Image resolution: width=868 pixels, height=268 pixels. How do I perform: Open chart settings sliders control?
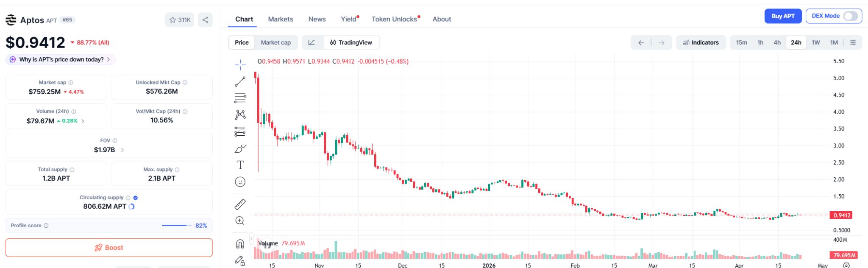tap(853, 42)
